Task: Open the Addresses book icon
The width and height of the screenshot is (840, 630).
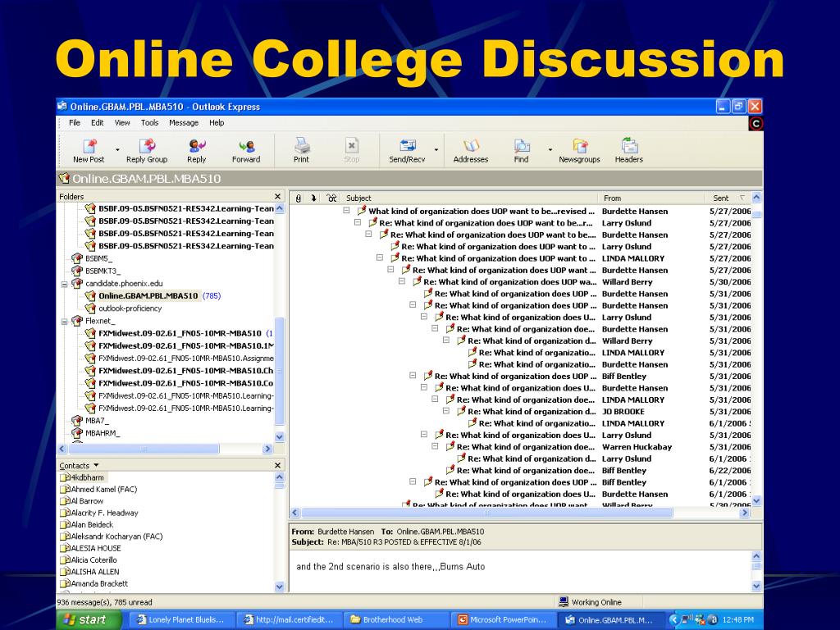Action: (x=470, y=151)
